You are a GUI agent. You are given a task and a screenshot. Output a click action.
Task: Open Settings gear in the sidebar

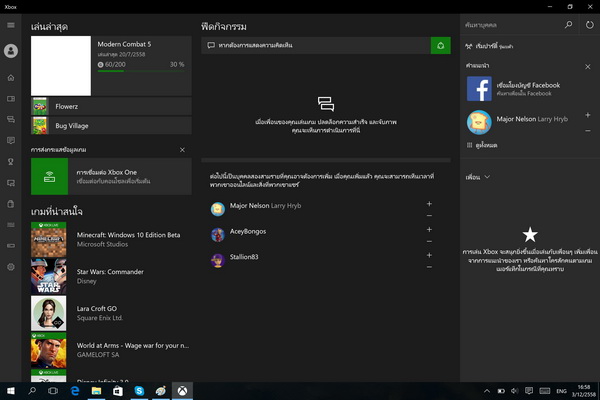pyautogui.click(x=10, y=267)
